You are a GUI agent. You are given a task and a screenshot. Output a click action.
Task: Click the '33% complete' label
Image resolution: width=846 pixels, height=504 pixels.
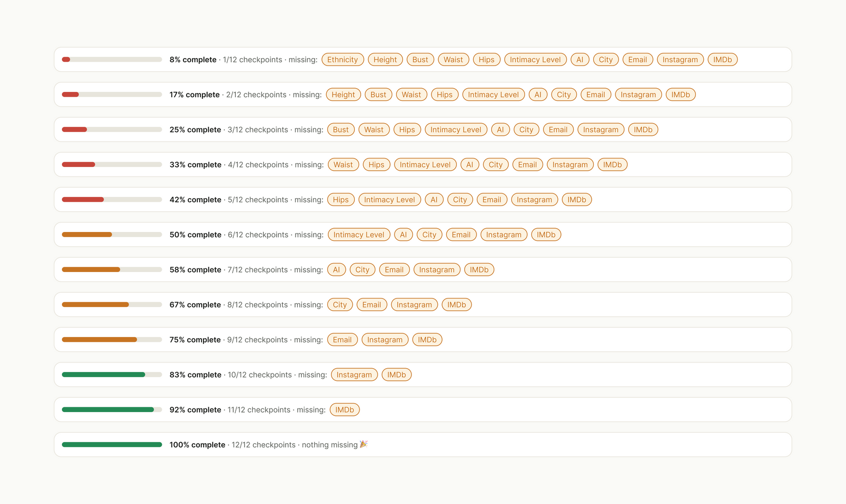click(195, 165)
